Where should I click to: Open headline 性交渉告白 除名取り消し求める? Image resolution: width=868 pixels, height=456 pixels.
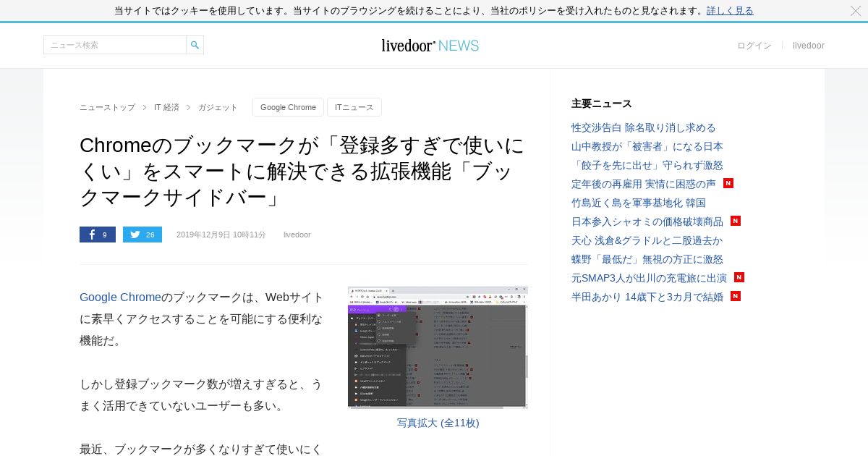click(x=644, y=127)
